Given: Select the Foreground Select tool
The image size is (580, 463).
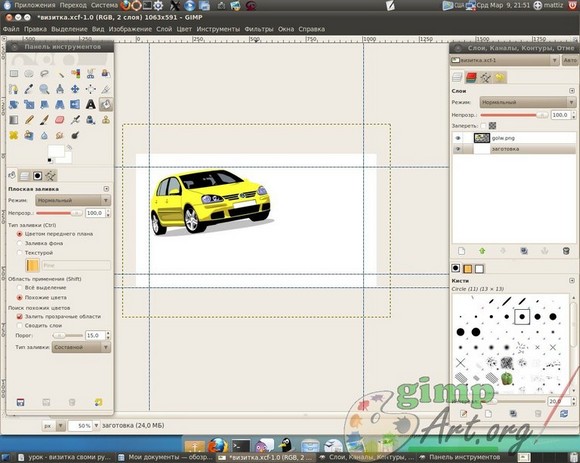Looking at the screenshot, I should pyautogui.click(x=106, y=74).
